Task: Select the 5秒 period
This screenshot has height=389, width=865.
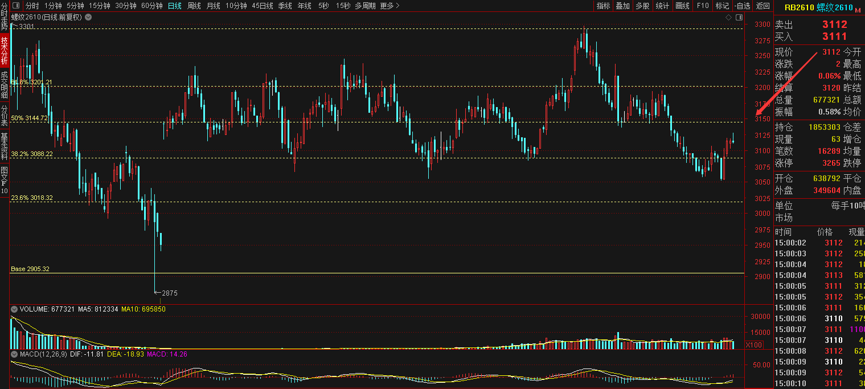Action: 324,6
